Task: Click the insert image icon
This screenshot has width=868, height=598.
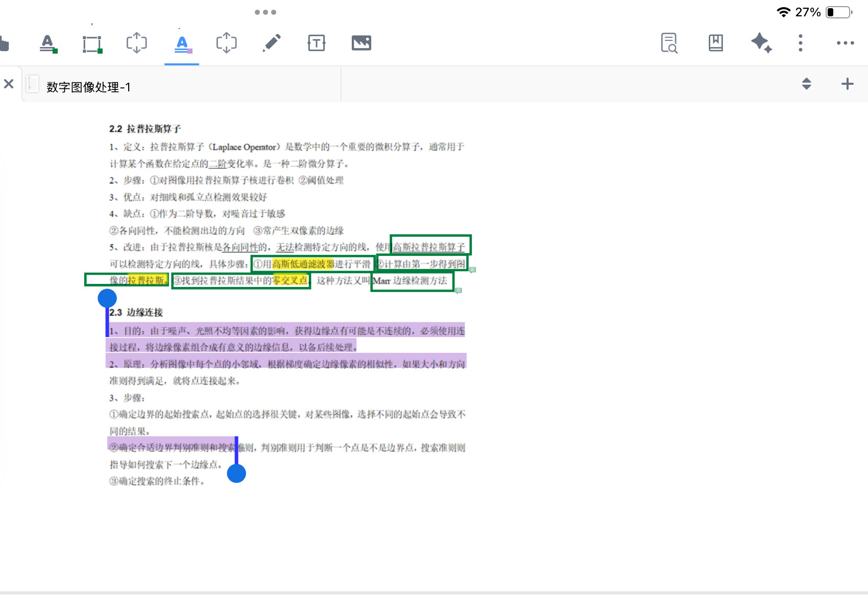Action: pos(361,43)
